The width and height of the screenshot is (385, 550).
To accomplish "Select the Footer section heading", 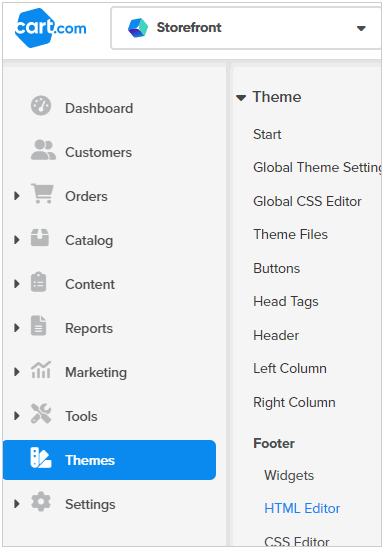I will pyautogui.click(x=274, y=443).
